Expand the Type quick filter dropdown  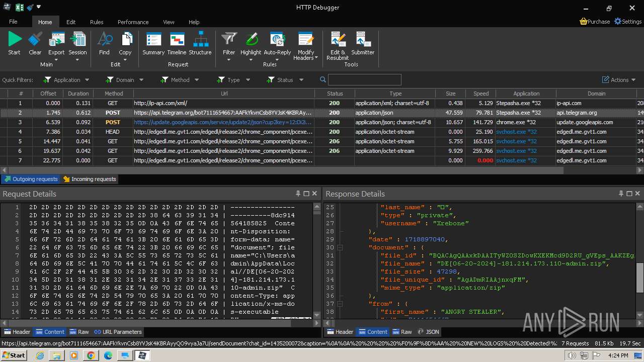point(248,80)
